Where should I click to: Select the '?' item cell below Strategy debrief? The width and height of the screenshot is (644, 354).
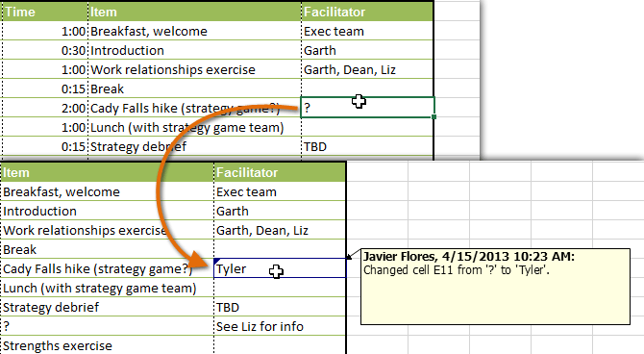(108, 327)
